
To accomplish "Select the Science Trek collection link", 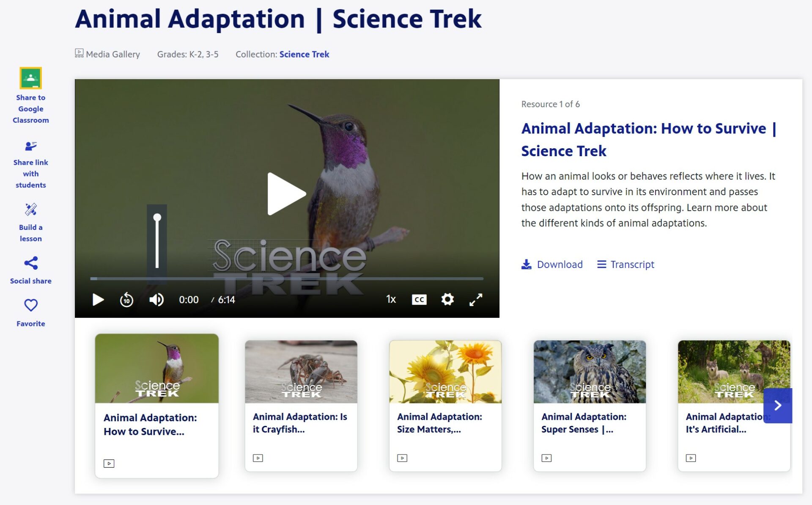I will [304, 54].
